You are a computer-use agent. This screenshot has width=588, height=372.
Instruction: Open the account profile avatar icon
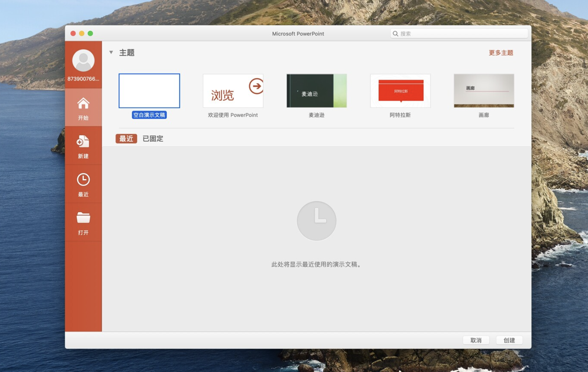[83, 60]
